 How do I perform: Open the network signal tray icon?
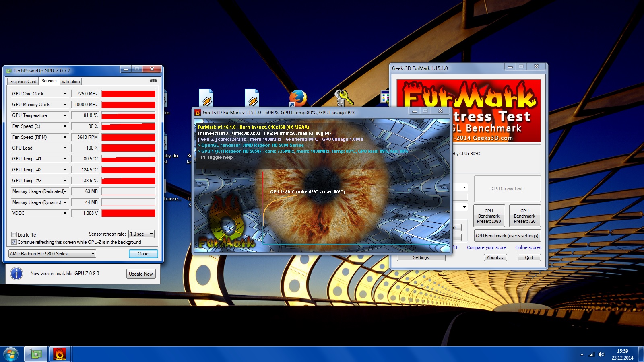[591, 354]
